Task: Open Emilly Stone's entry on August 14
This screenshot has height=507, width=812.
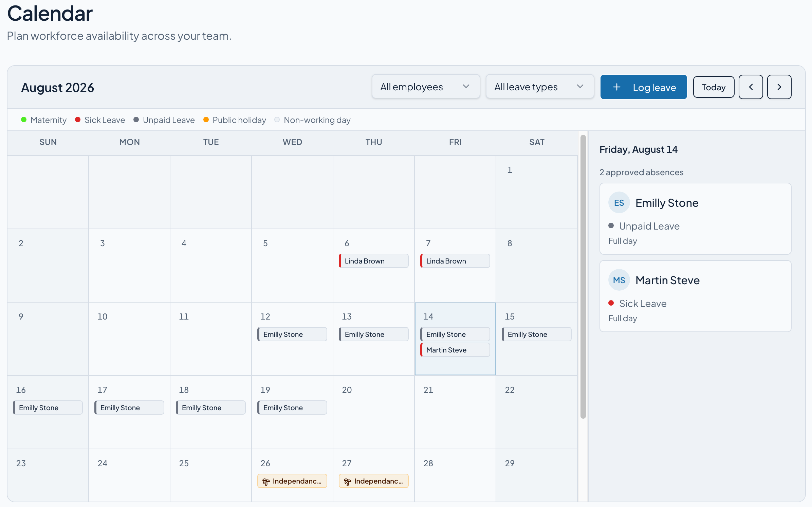Action: click(455, 334)
